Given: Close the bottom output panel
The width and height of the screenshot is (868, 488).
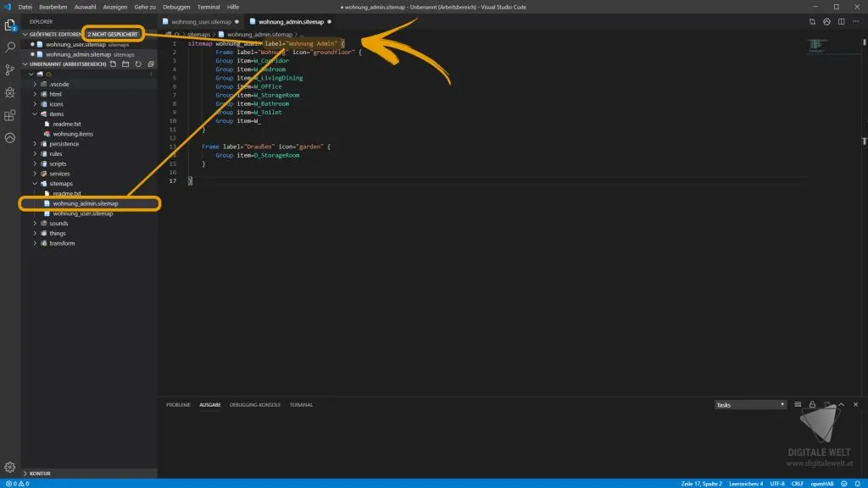Looking at the screenshot, I should (856, 404).
